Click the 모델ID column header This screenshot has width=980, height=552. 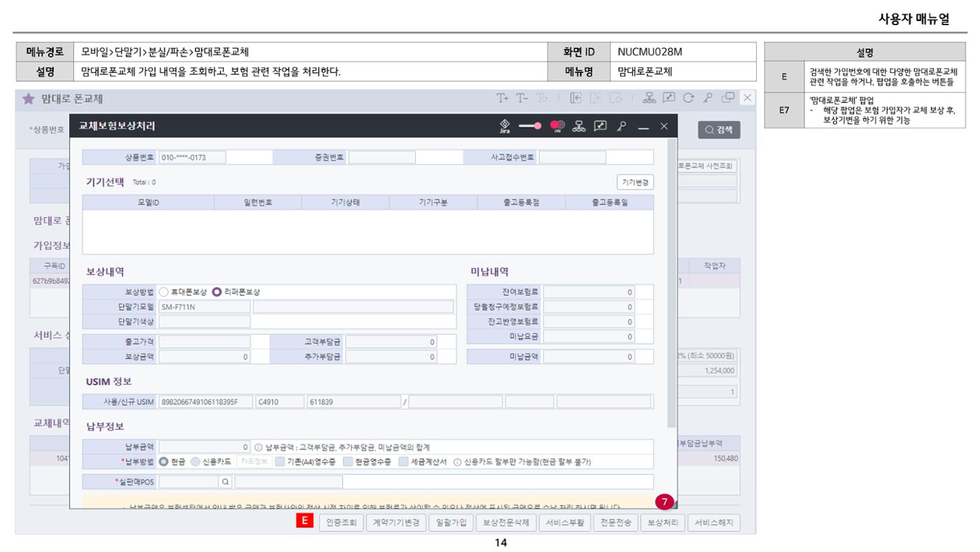[x=148, y=202]
